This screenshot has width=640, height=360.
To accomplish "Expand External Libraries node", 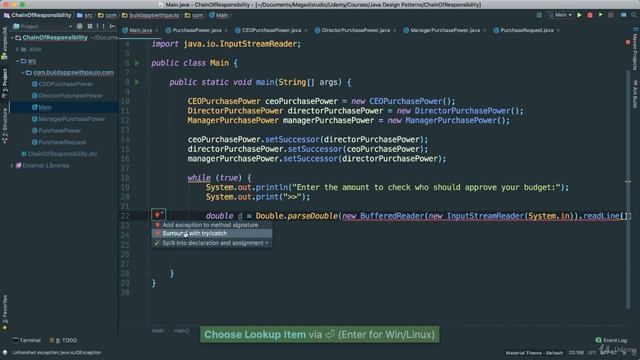I will click(12, 166).
